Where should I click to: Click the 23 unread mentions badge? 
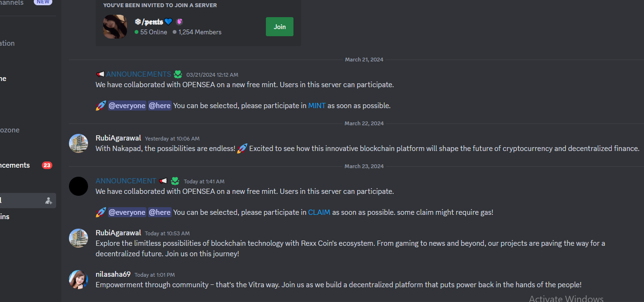(x=47, y=165)
